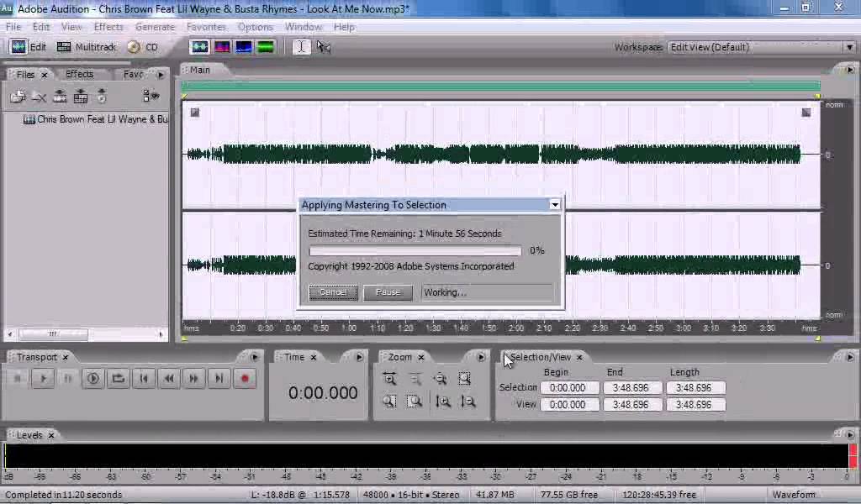Open the Help menu
Image resolution: width=861 pixels, height=504 pixels.
click(344, 27)
